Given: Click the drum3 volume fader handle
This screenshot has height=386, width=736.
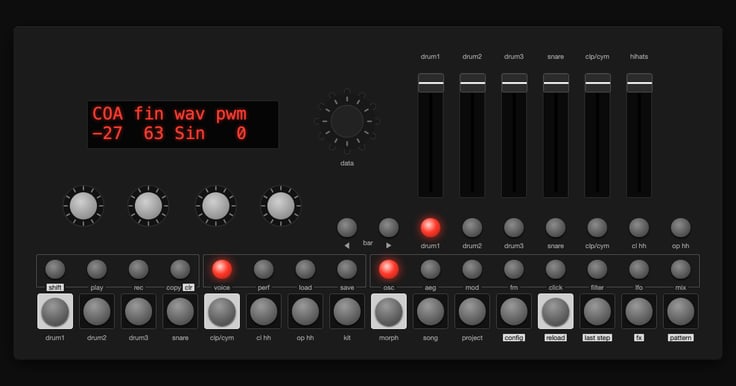Looking at the screenshot, I should tap(514, 83).
